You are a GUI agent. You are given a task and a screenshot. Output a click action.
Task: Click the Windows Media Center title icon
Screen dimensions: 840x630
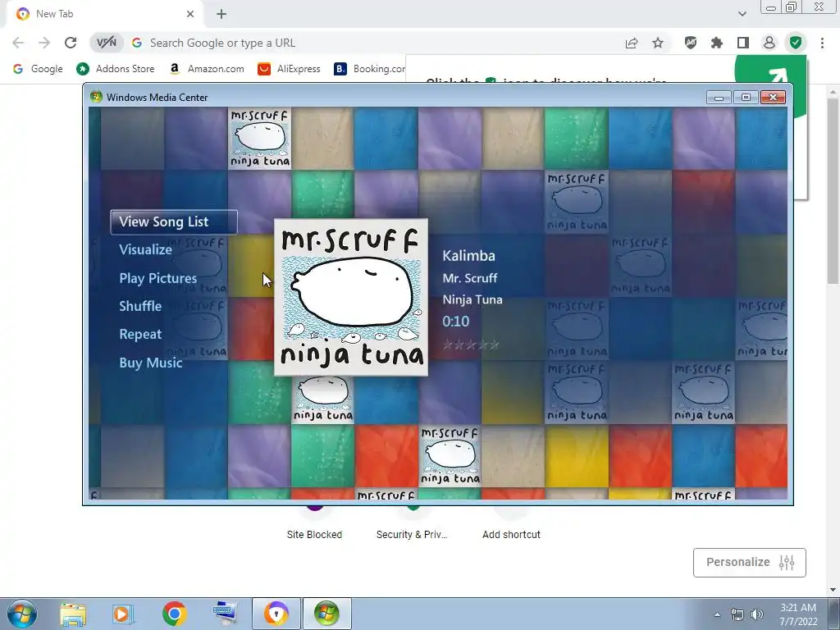pos(96,97)
